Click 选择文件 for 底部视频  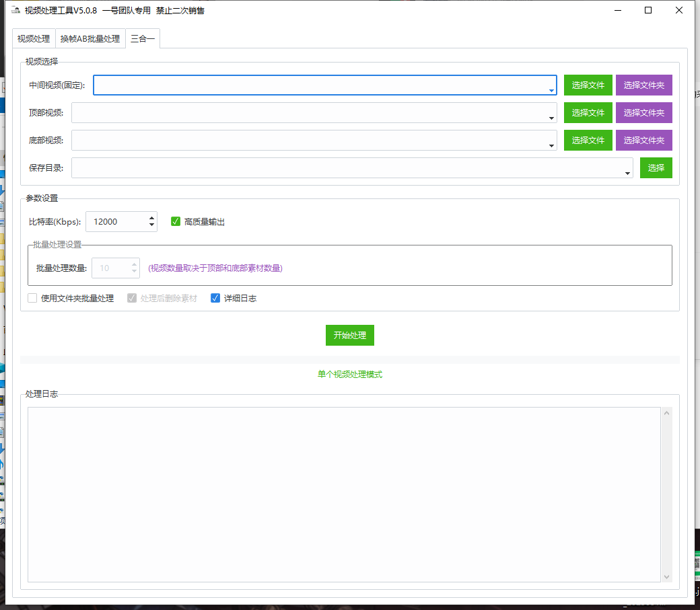click(x=588, y=140)
